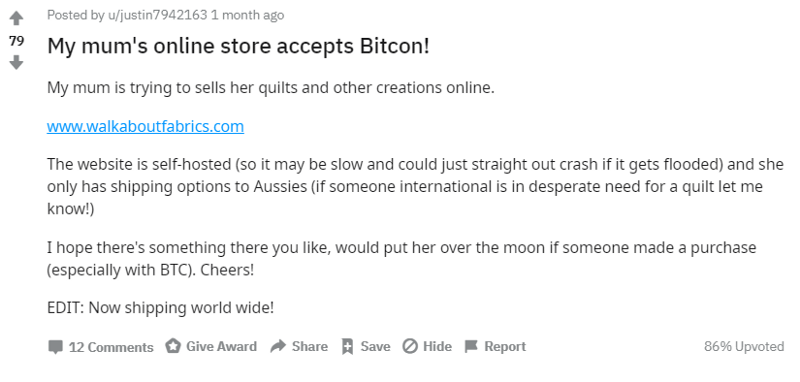Click the 86% Upvoted statistic
This screenshot has height=382, width=800.
pos(744,347)
